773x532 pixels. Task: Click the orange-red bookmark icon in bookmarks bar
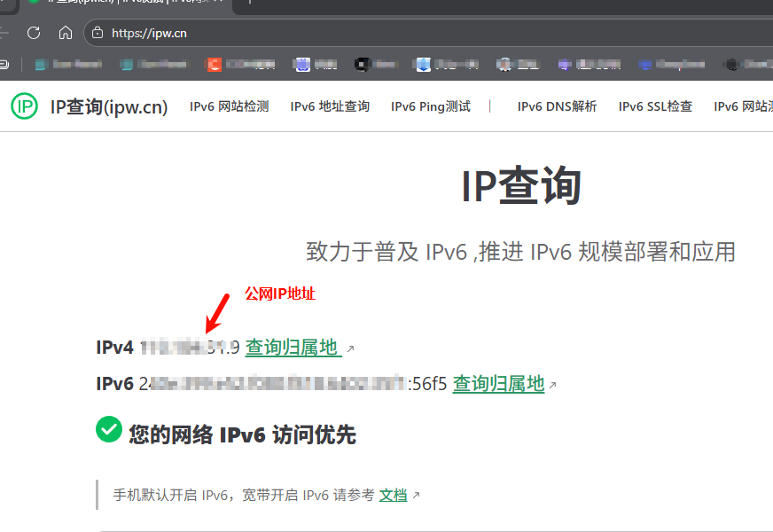pos(214,64)
